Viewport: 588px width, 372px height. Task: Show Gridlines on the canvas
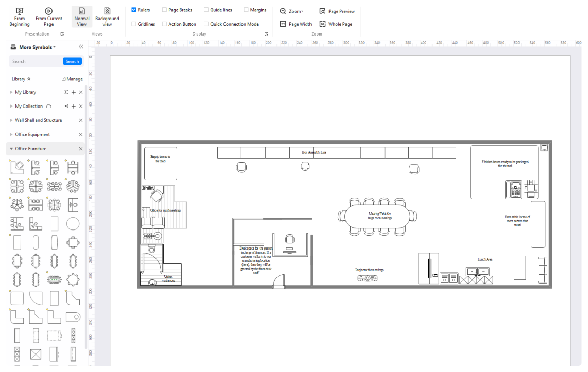[x=134, y=24]
